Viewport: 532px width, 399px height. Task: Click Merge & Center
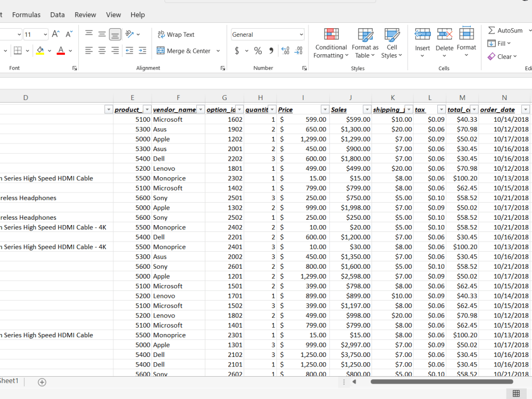(184, 51)
